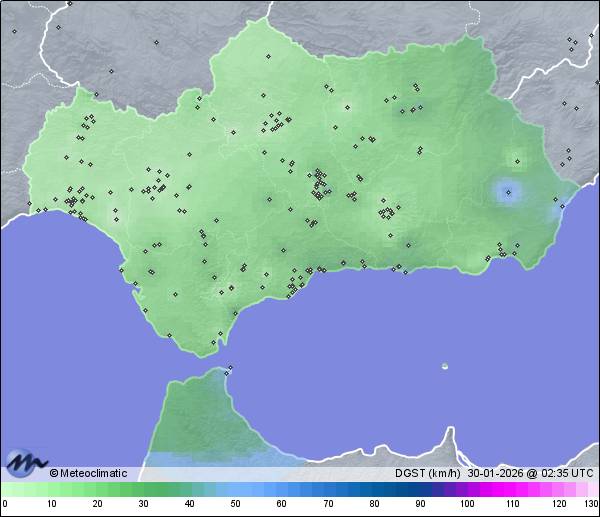Click the 30-01-2026 @ 02:35 UTC timestamp
The height and width of the screenshot is (517, 600).
530,473
